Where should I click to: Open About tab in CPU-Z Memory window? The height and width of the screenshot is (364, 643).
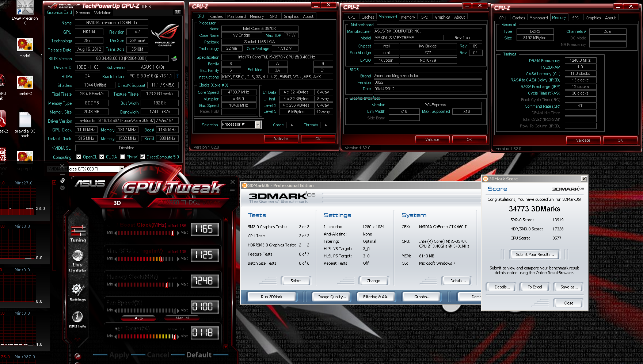[610, 18]
